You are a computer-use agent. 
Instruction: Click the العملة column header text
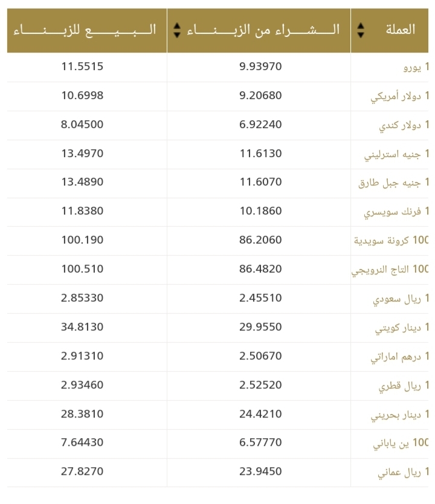(399, 29)
